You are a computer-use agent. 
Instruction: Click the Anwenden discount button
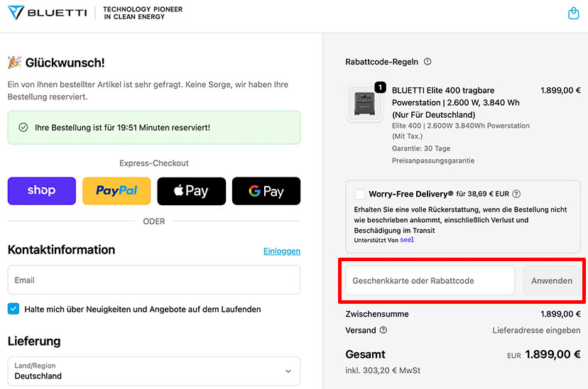(552, 280)
